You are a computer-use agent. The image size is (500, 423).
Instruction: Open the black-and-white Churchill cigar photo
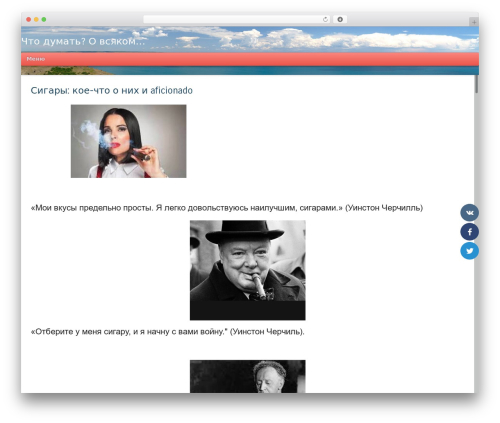tap(248, 270)
